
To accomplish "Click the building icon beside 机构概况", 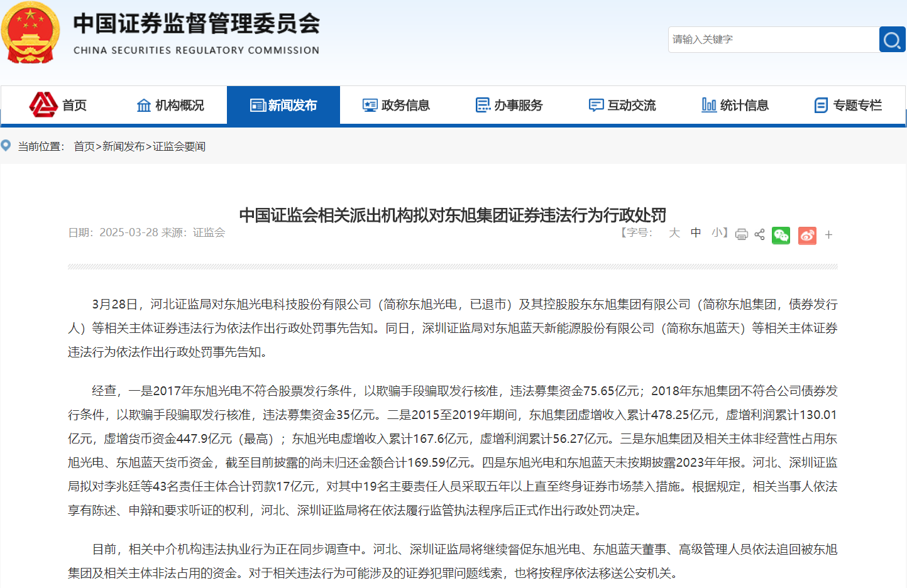I will 144,106.
